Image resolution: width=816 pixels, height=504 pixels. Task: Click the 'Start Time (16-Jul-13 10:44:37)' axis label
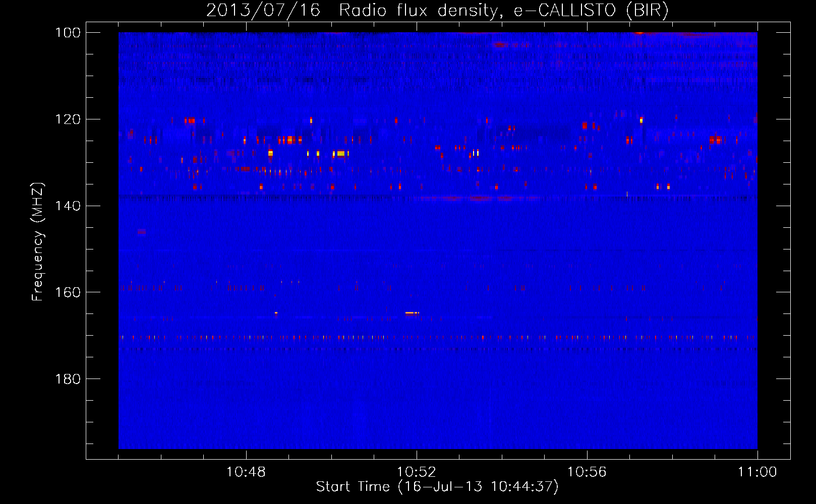(x=437, y=487)
